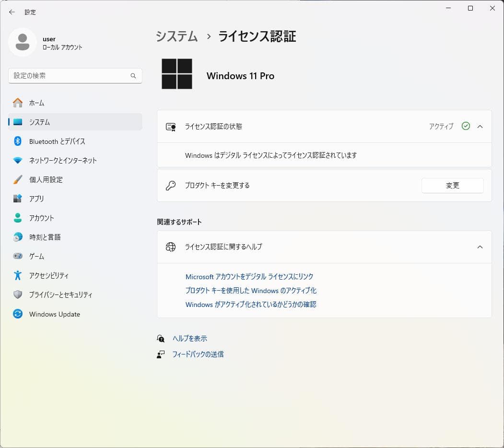Viewport: 504px width, 448px height.
Task: Open the ゲーム settings section
Action: coord(38,256)
